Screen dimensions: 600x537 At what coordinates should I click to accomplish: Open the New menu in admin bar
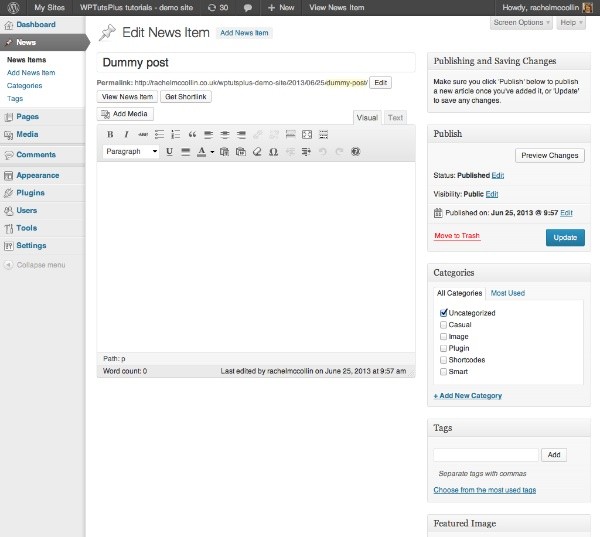click(x=281, y=7)
